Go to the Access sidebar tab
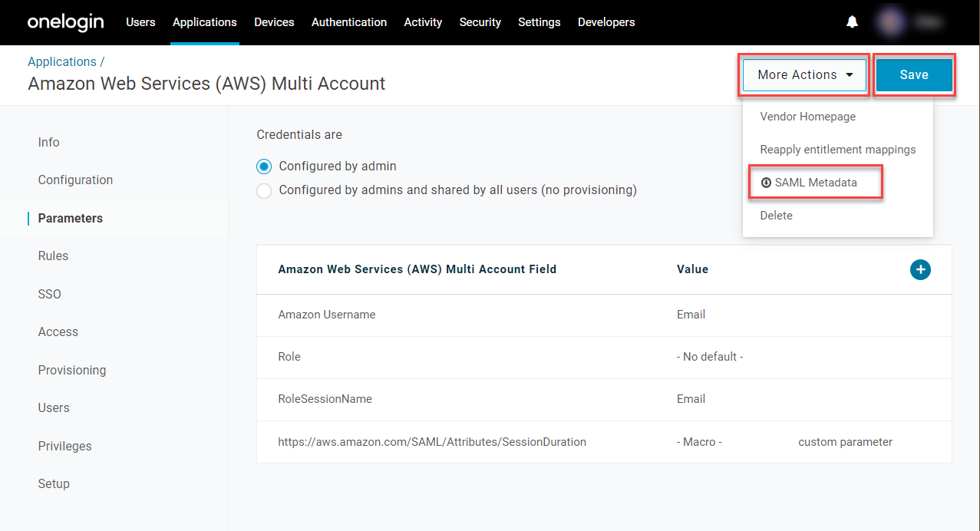This screenshot has width=980, height=531. pos(58,332)
